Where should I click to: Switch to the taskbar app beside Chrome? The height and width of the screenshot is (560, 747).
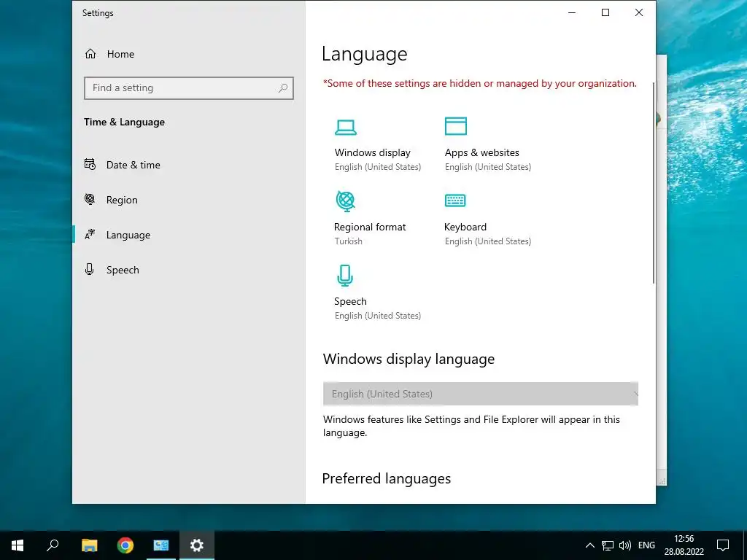coord(161,545)
